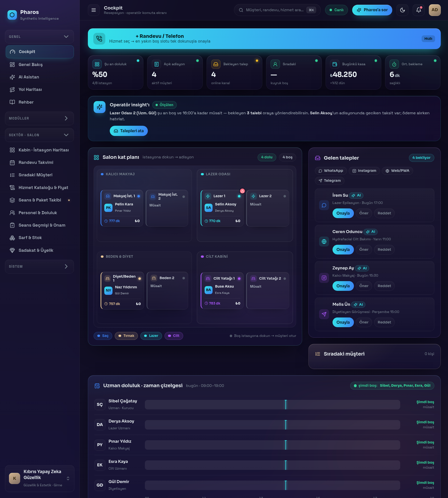
Task: Filter requests by Instagram channel
Action: coord(364,171)
